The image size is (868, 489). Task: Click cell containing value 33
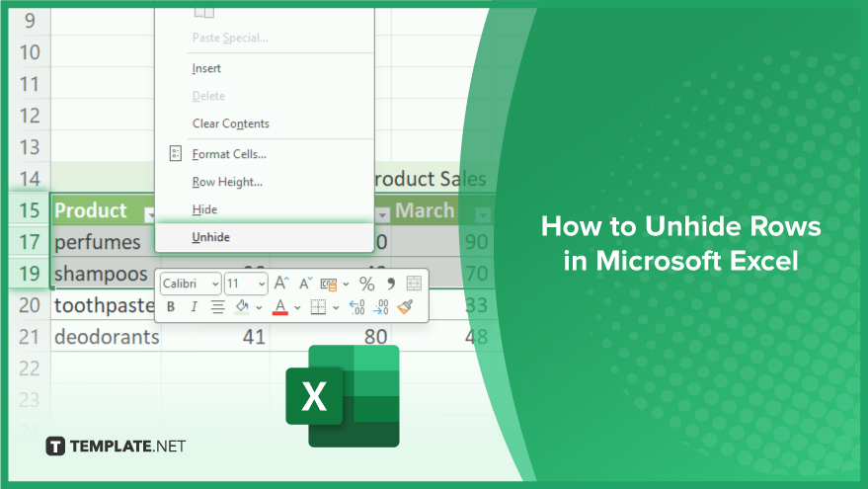pyautogui.click(x=460, y=305)
